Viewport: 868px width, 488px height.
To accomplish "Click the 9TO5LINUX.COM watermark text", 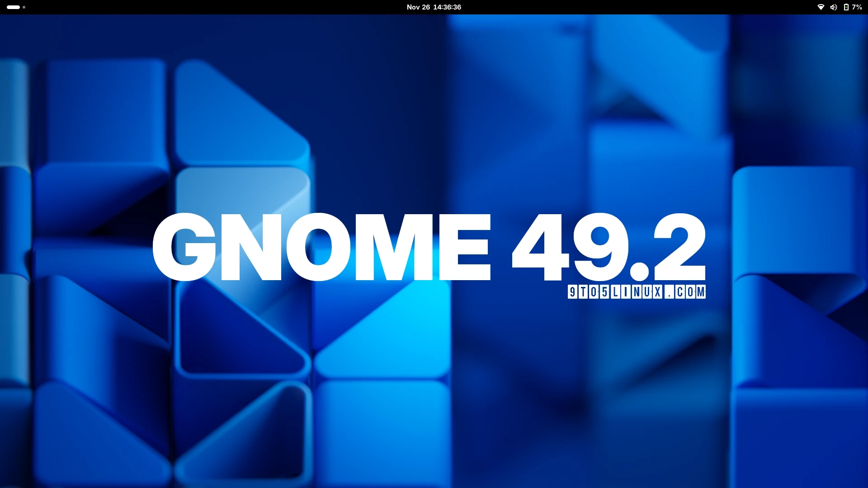I will (637, 292).
